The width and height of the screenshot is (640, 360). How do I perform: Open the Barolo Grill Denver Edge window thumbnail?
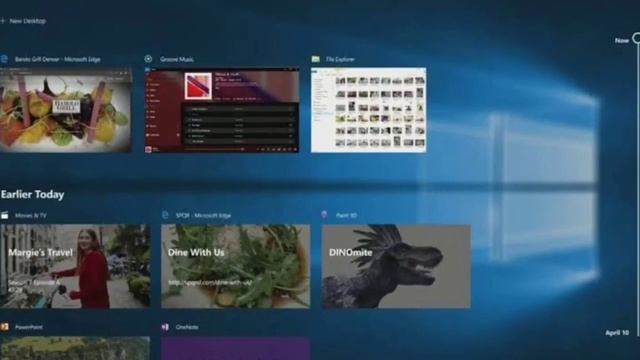click(66, 110)
